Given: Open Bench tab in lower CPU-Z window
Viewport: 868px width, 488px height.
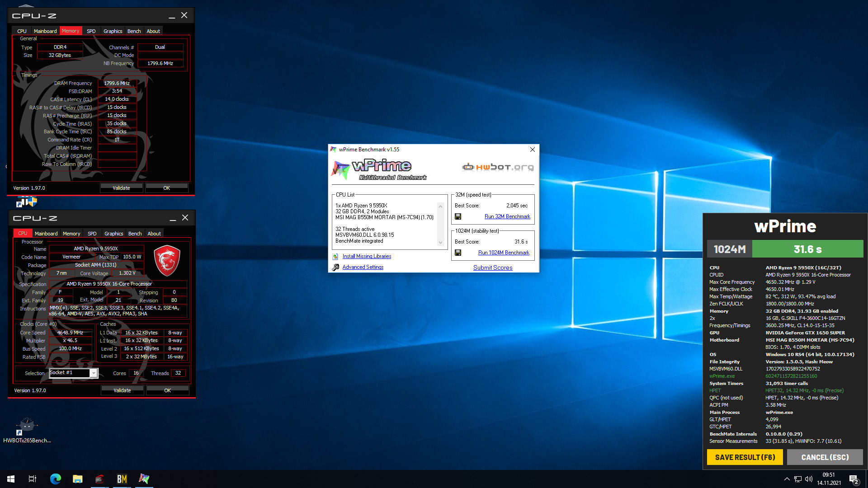Looking at the screenshot, I should pos(135,234).
